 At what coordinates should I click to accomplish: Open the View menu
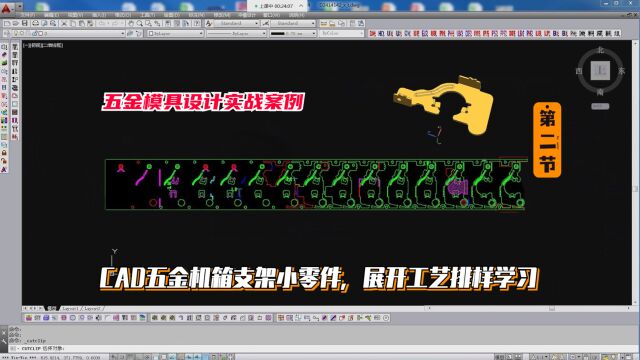point(75,15)
